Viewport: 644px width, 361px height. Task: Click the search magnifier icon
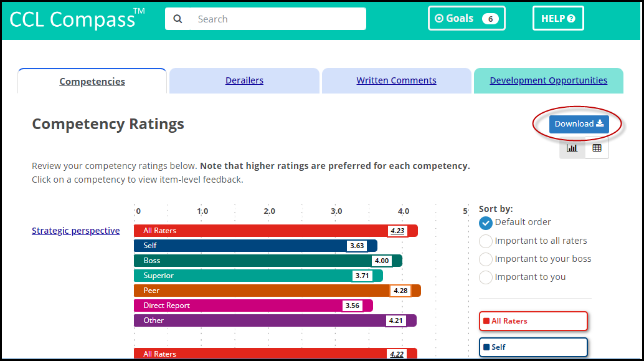coord(178,19)
